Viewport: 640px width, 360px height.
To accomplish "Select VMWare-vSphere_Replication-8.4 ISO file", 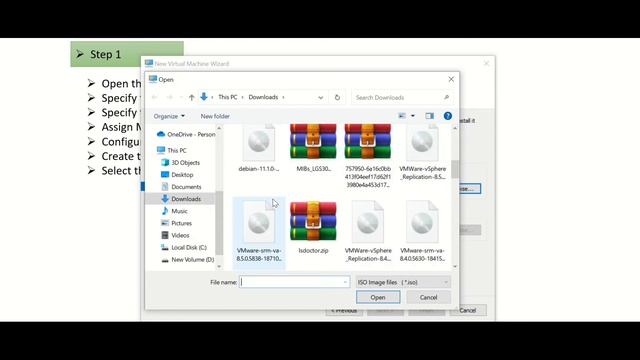I will click(368, 231).
